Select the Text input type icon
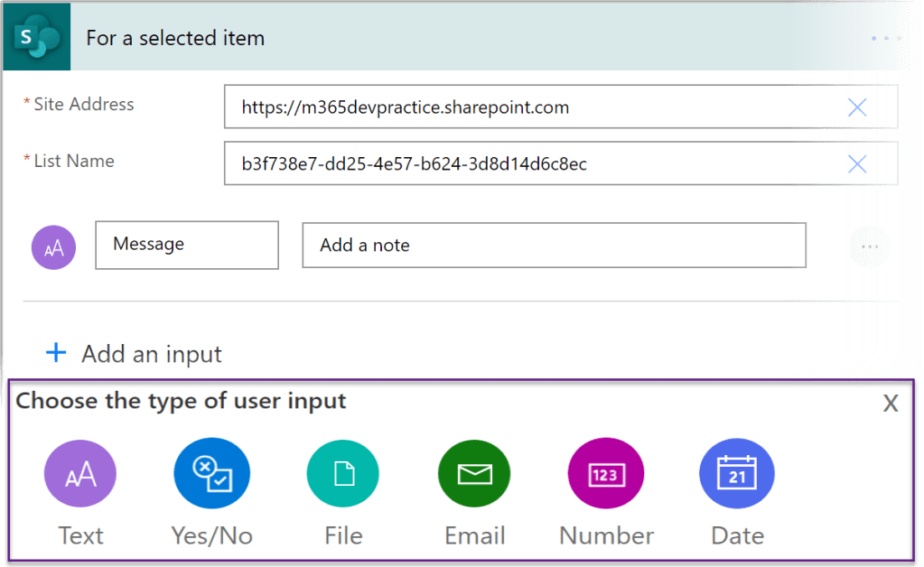Image resolution: width=924 pixels, height=567 pixels. [80, 474]
